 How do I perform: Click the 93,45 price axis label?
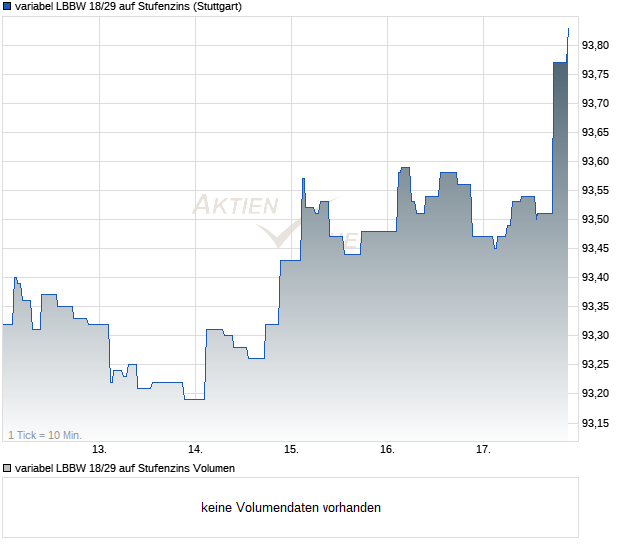pyautogui.click(x=595, y=248)
